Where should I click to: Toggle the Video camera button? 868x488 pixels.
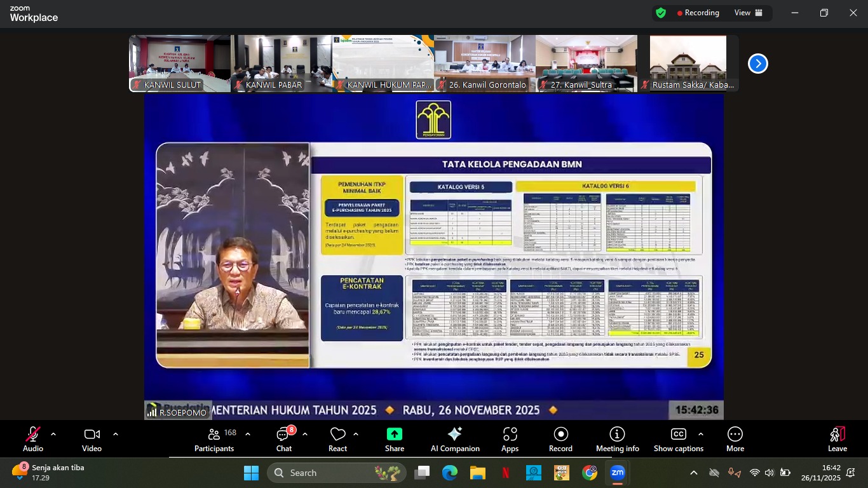92,439
